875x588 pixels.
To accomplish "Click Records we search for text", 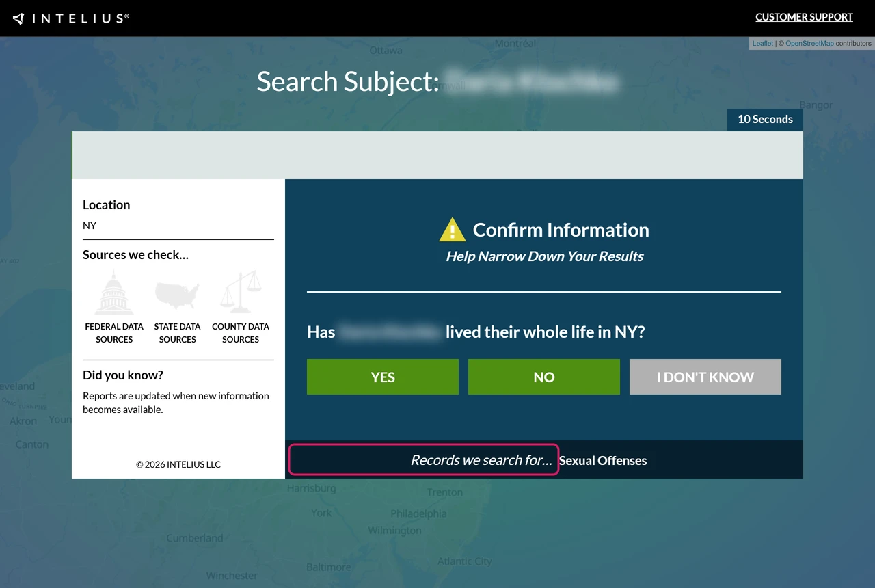I will tap(481, 460).
